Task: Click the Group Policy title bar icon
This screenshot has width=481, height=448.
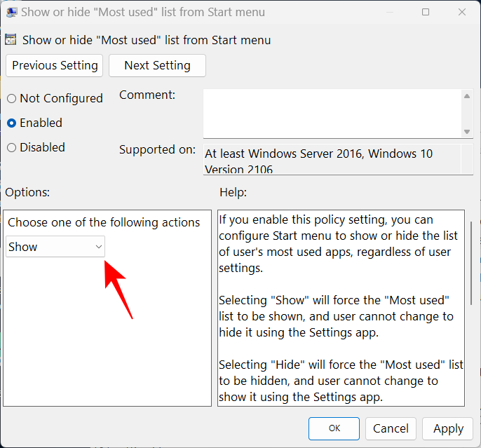Action: [11, 12]
